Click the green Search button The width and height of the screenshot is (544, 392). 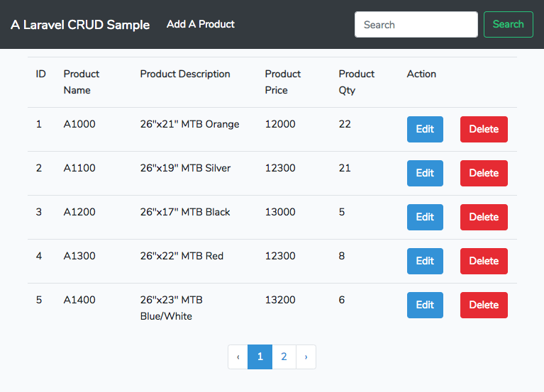(509, 24)
